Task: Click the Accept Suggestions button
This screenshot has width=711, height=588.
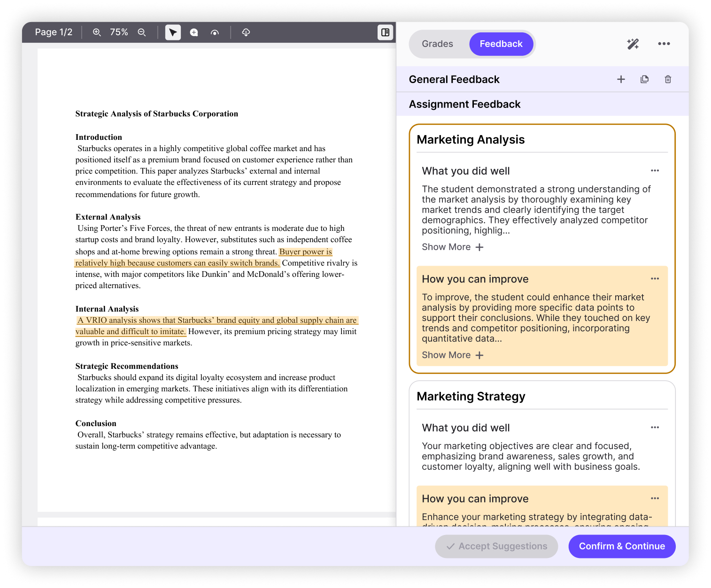Action: click(x=496, y=546)
